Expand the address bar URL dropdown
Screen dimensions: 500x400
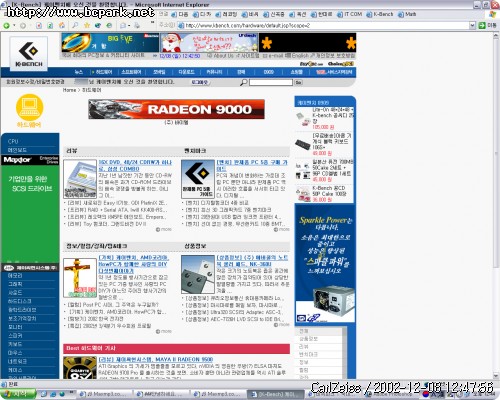[472, 25]
